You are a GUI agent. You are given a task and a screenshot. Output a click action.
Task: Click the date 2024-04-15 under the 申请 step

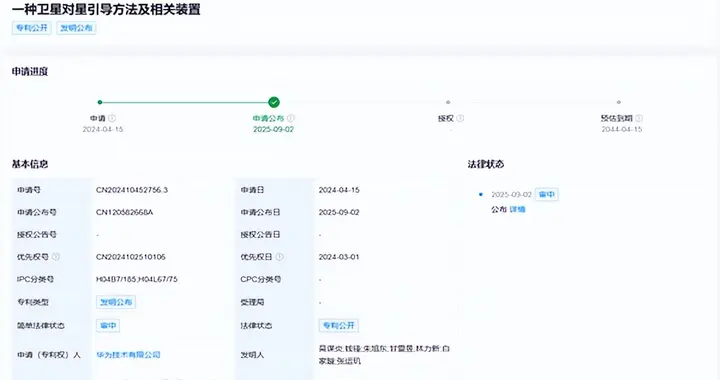tap(103, 129)
